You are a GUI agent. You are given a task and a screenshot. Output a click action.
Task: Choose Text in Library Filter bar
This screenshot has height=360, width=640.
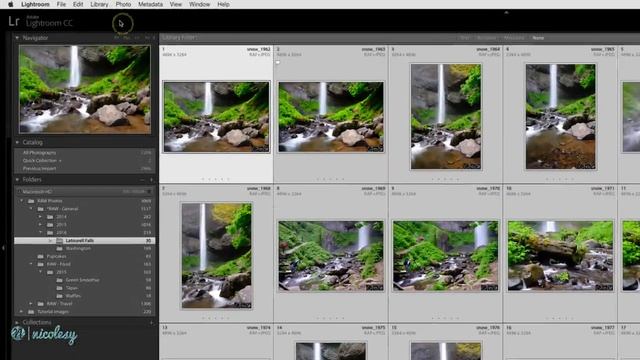(465, 38)
